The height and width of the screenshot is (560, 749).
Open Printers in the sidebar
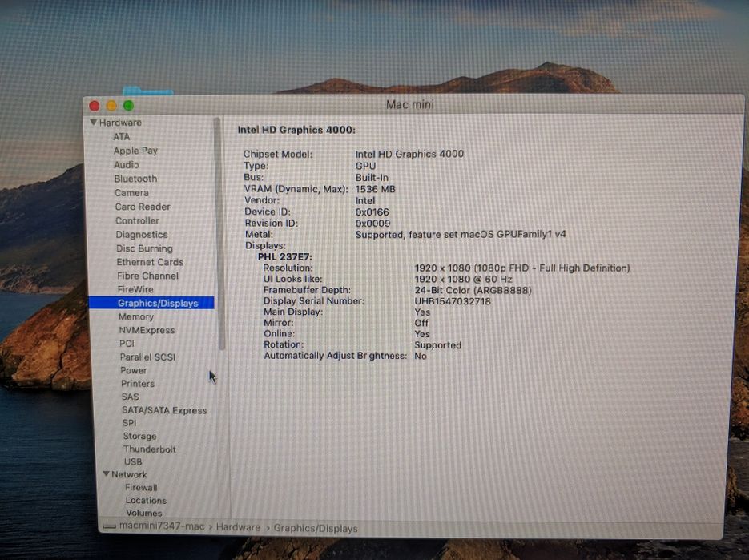click(138, 384)
